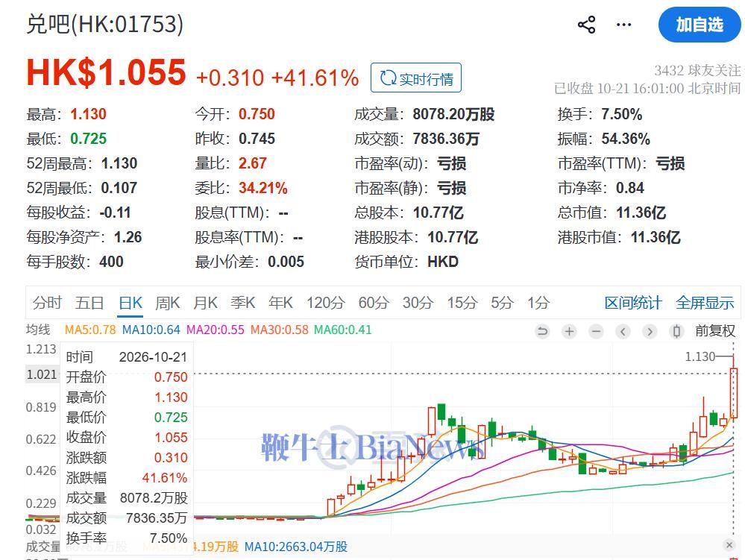Click the 均线 label
The image size is (745, 560).
click(38, 330)
